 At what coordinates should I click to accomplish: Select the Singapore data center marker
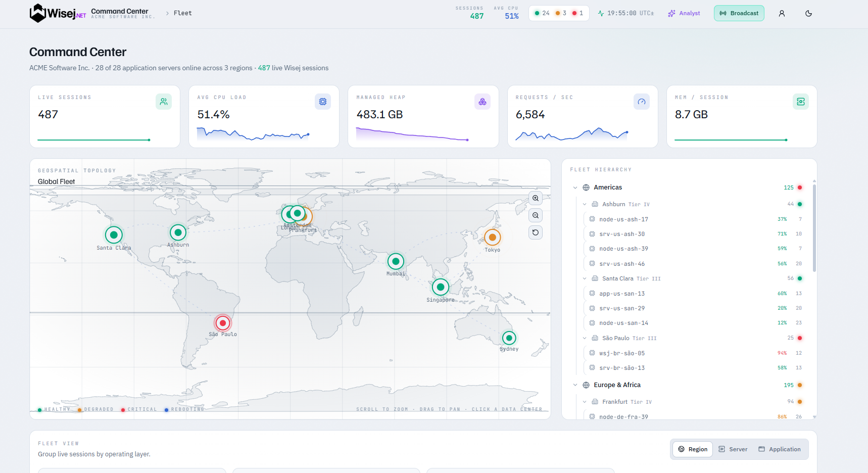coord(441,287)
